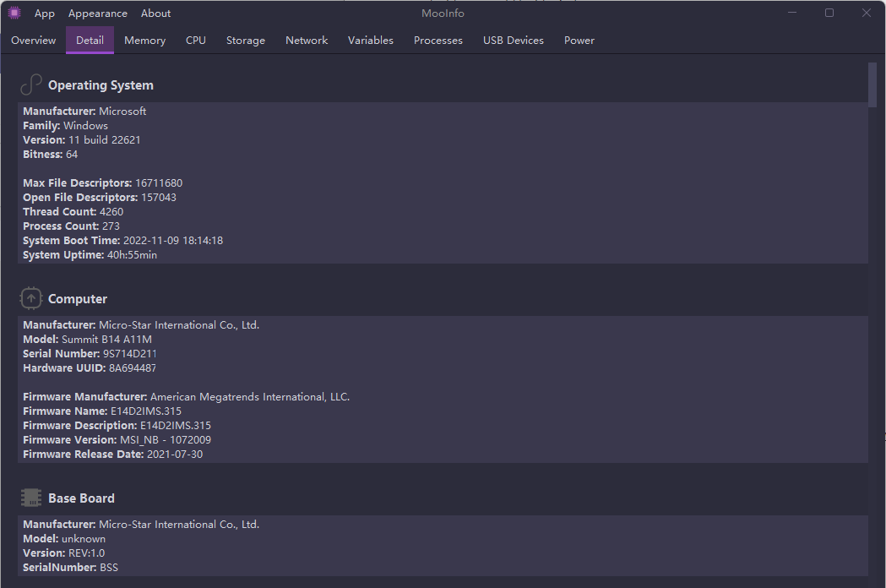Open the CPU tab
Image resolution: width=886 pixels, height=588 pixels.
tap(195, 41)
